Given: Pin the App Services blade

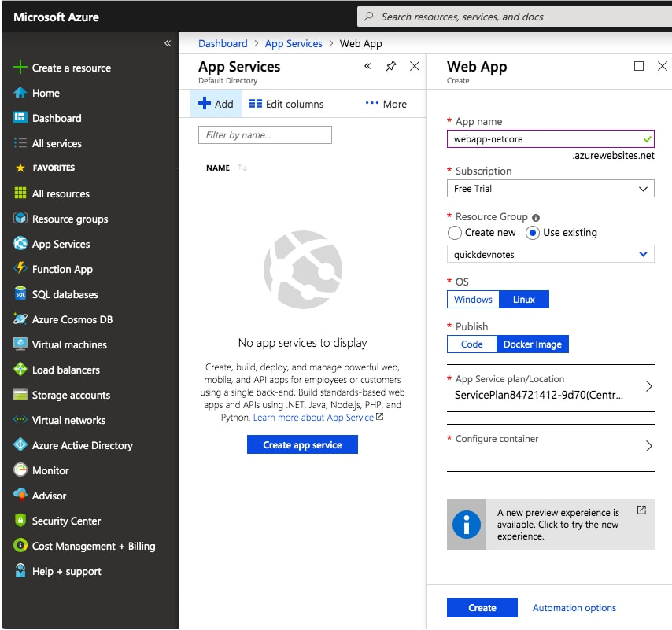Looking at the screenshot, I should click(x=391, y=66).
